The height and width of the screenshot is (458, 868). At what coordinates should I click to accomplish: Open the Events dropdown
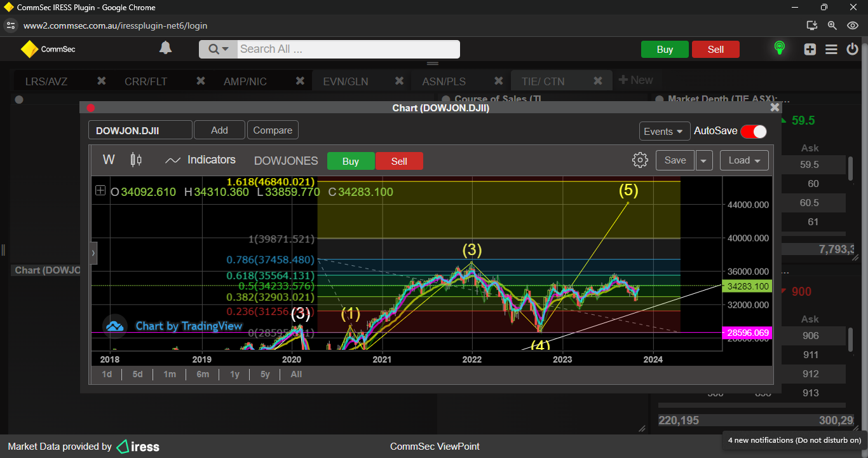click(x=665, y=131)
